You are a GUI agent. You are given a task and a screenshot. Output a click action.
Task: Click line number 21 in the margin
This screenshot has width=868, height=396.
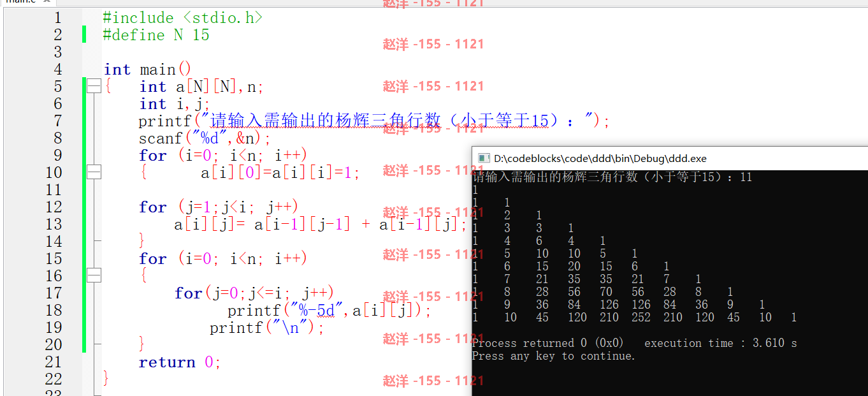click(x=54, y=362)
